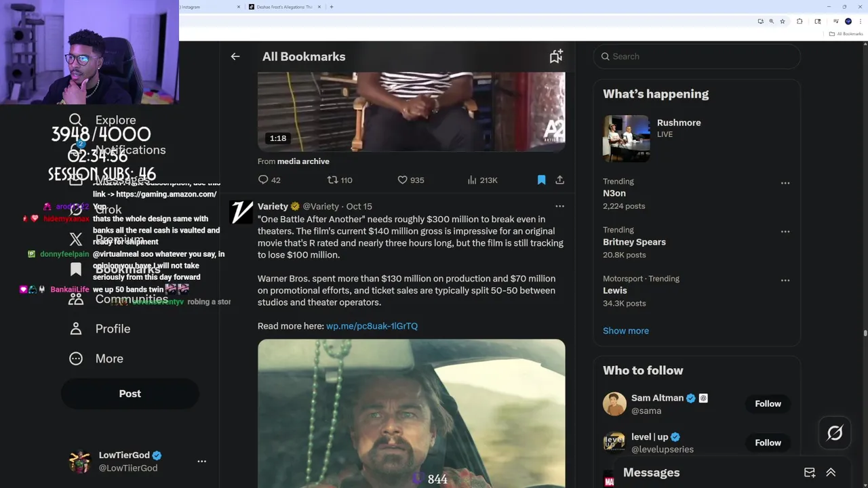Open the Lewis Motorsport trending topic
Screen dimensions: 868x488
click(615, 290)
